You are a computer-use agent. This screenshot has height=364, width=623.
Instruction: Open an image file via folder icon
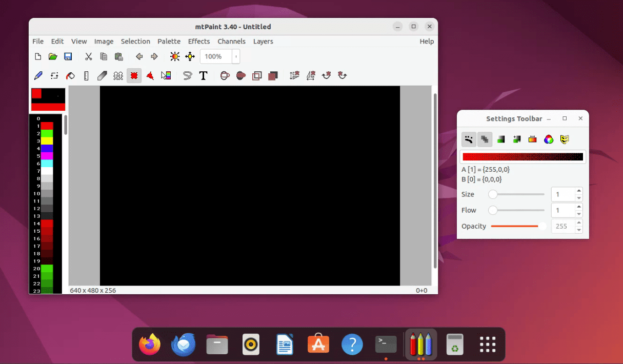(x=52, y=56)
